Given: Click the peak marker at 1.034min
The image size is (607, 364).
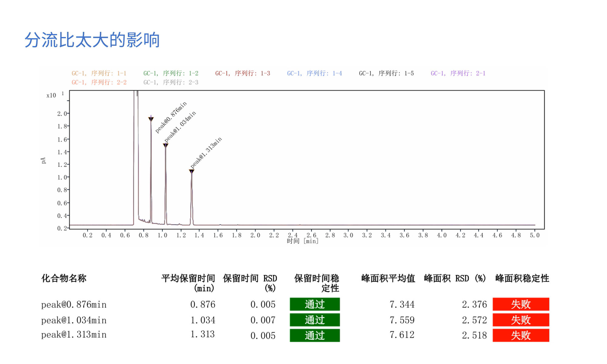Looking at the screenshot, I should pyautogui.click(x=165, y=145).
